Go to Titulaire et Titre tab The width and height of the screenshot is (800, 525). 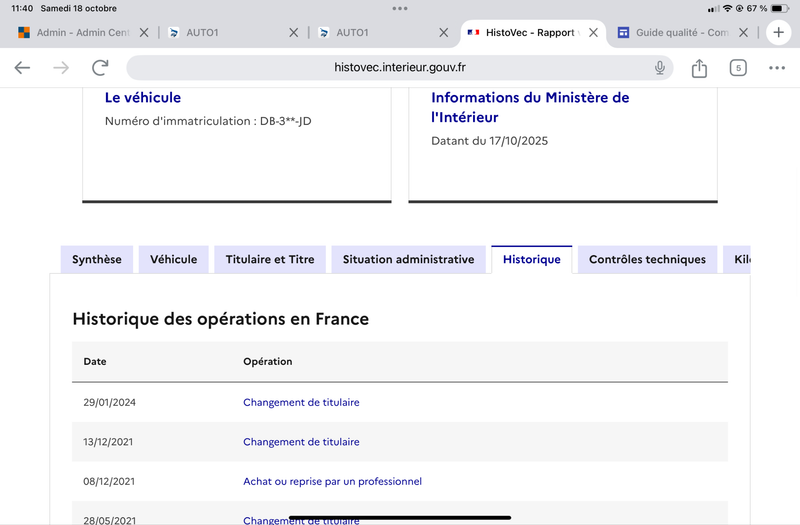270,260
